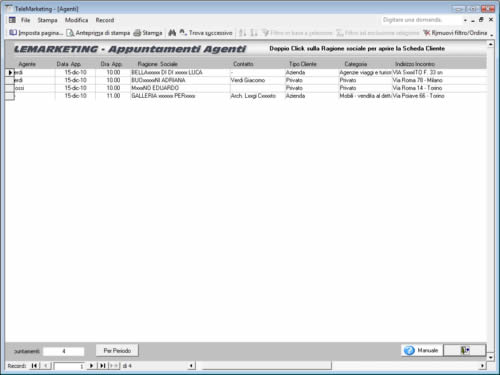Click the Tipo Cliente column header
Screen dimensions: 500x375
tap(303, 64)
